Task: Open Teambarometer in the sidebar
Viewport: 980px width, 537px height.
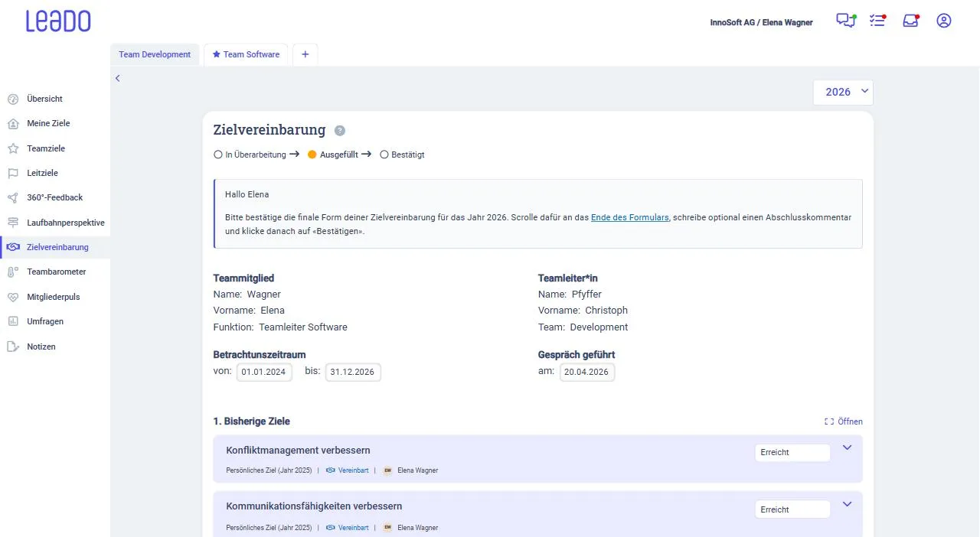Action: [55, 272]
